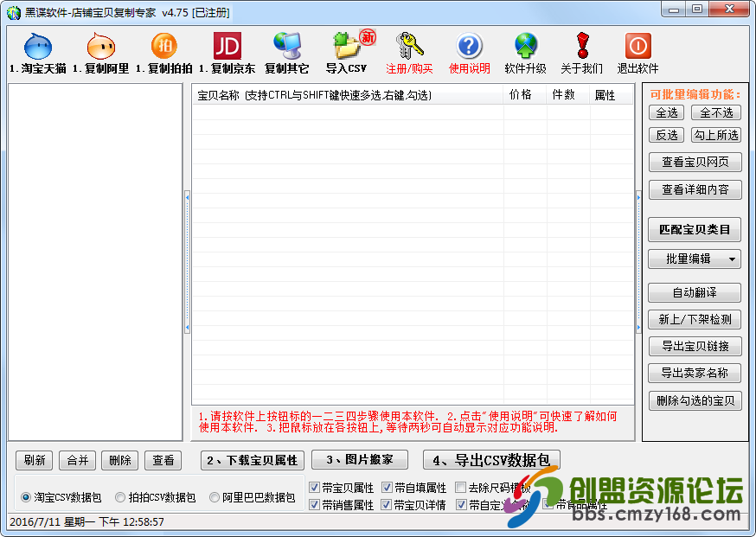
Task: Click the date time status bar text
Action: [x=86, y=521]
